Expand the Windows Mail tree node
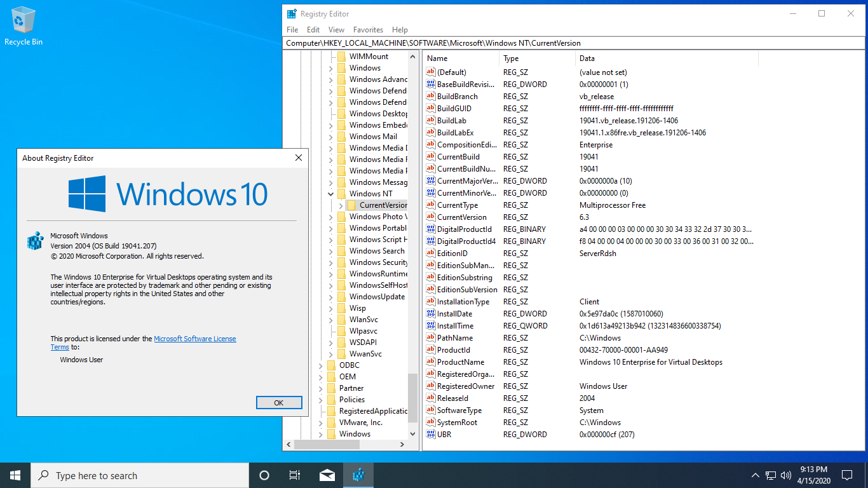 (330, 137)
